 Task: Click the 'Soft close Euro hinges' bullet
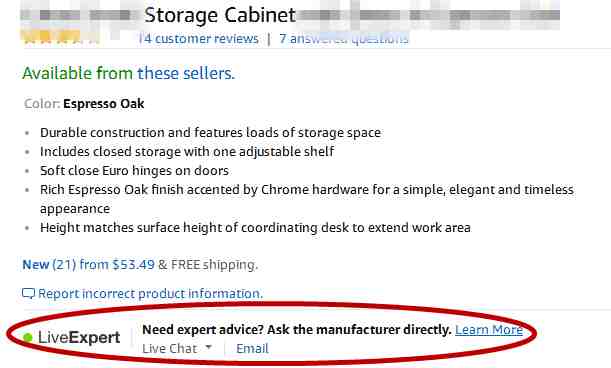click(134, 171)
